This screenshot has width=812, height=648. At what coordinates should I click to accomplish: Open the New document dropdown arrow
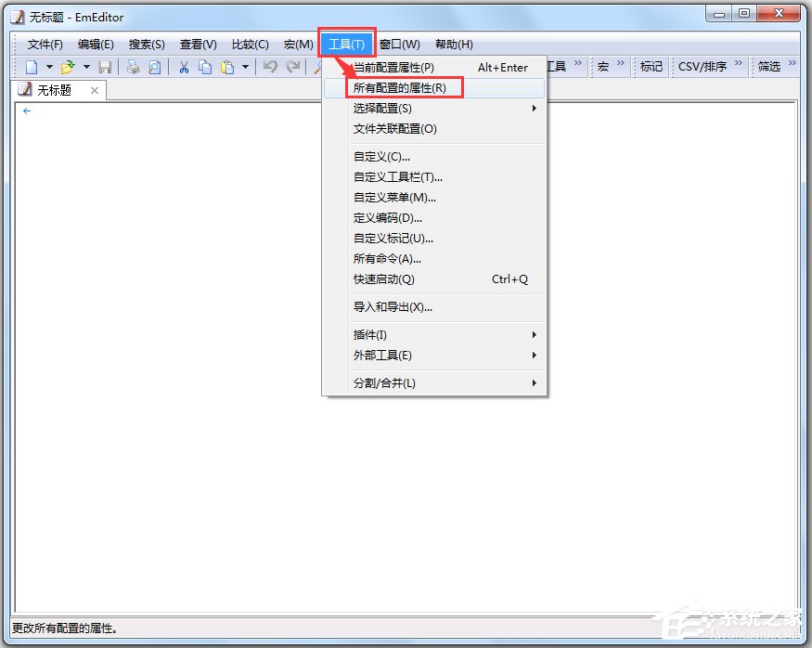click(x=50, y=67)
